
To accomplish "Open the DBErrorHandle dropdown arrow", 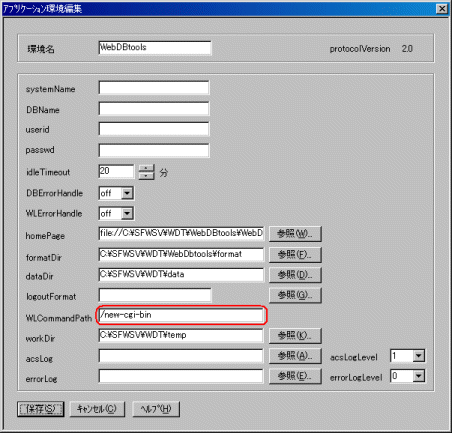I will 127,193.
